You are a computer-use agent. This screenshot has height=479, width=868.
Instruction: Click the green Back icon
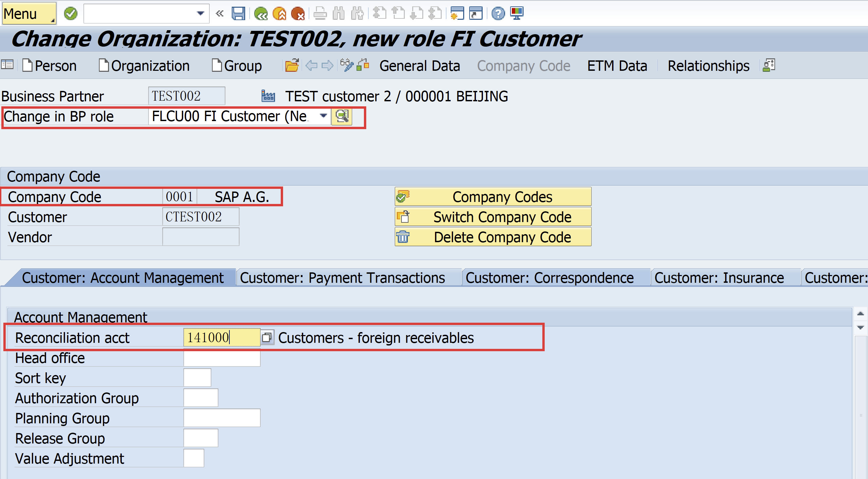tap(261, 13)
